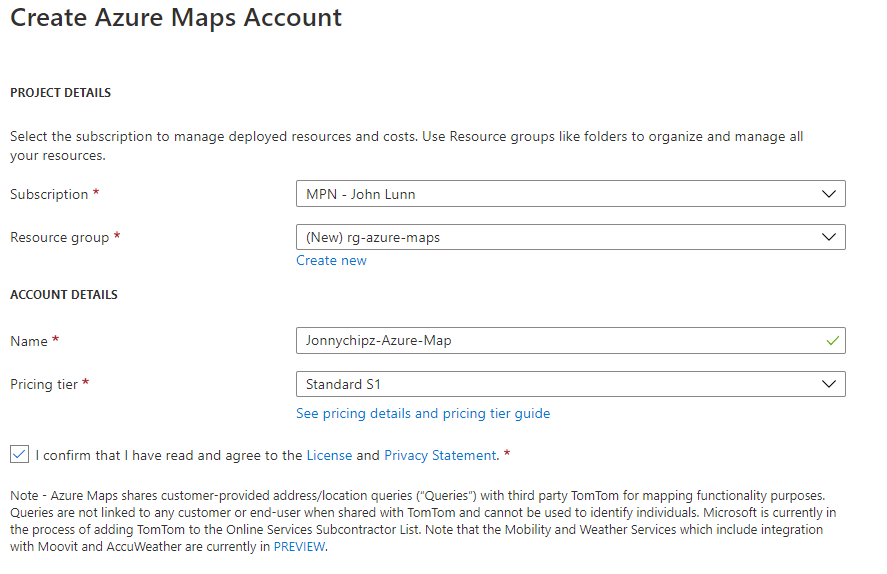The image size is (887, 574).
Task: Click the Subscription field label
Action: pos(49,194)
